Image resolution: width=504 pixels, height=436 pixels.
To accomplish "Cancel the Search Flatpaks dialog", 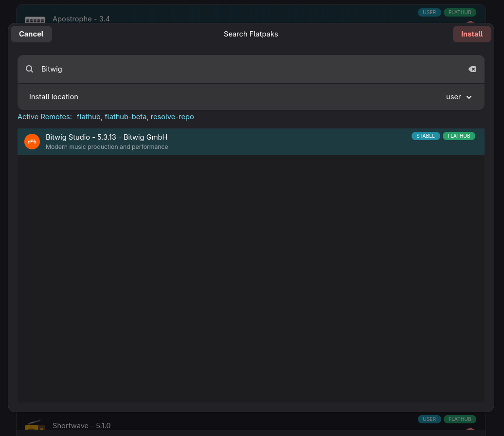I will tap(31, 34).
